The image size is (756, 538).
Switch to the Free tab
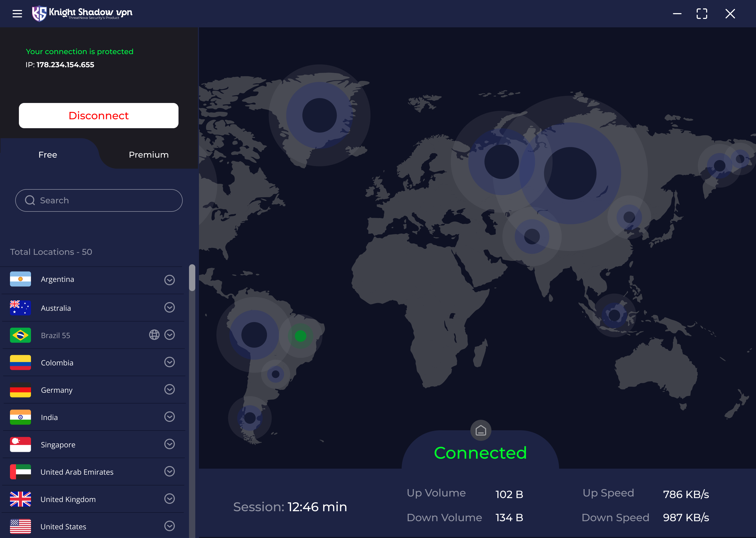click(x=48, y=155)
